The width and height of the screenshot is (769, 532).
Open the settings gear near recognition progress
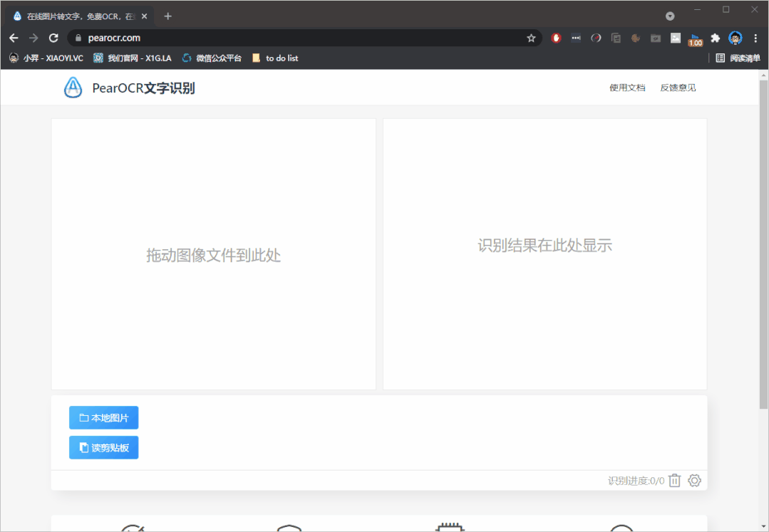[x=694, y=481]
